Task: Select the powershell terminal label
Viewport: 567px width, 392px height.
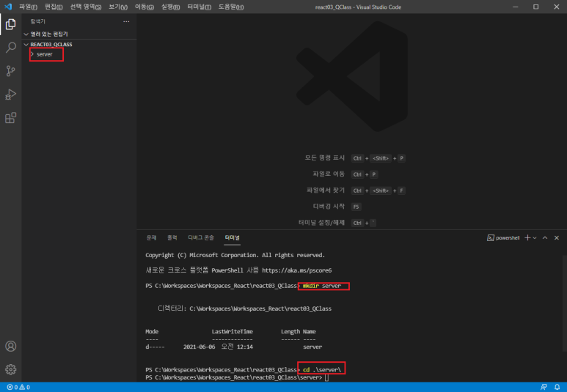Action: [x=503, y=237]
